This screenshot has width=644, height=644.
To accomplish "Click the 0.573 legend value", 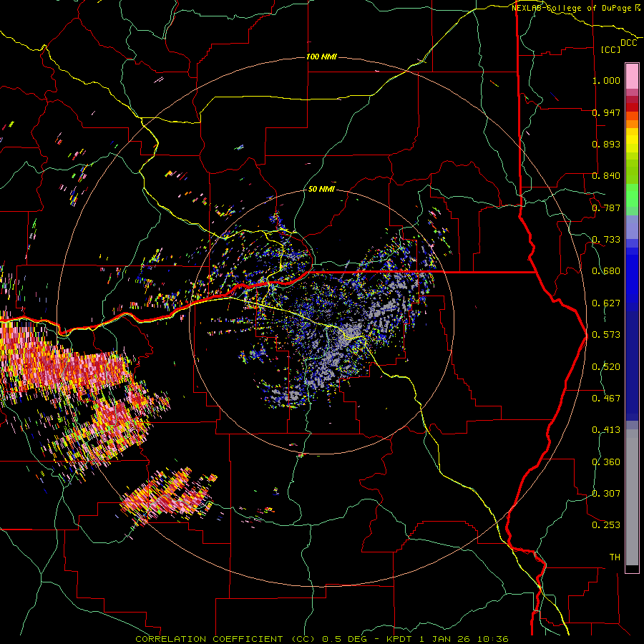I will 606,335.
